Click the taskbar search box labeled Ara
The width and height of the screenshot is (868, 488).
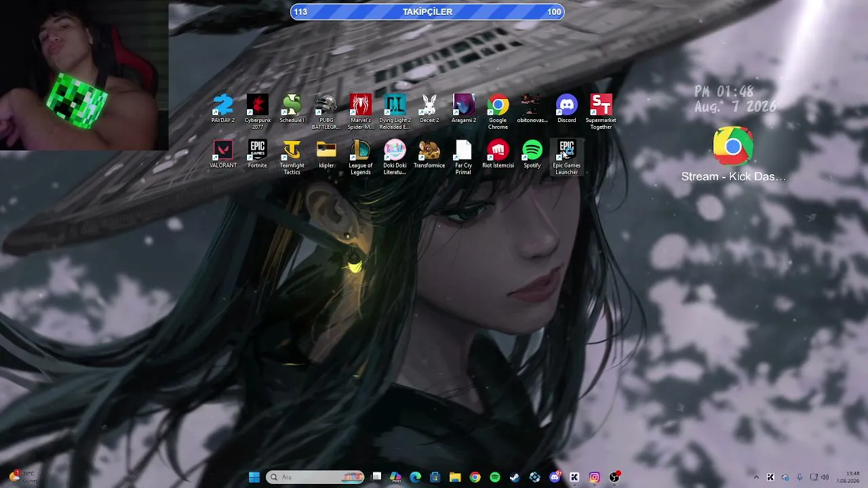[315, 477]
